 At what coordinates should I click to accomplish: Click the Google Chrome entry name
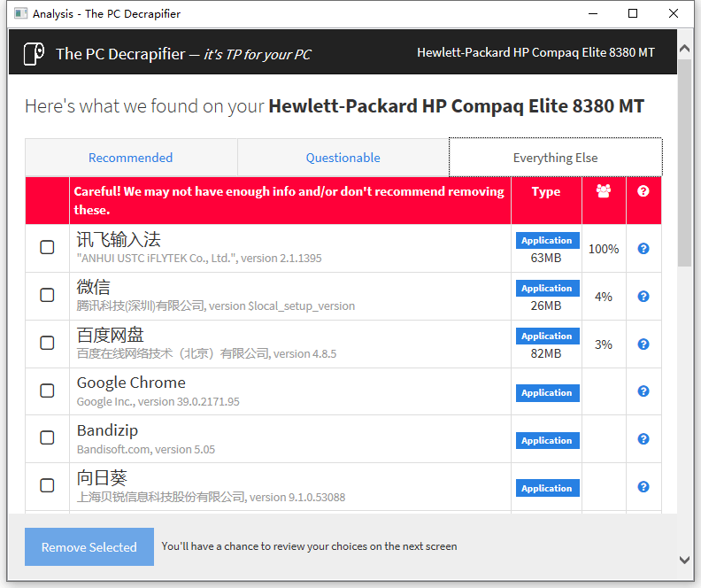click(131, 383)
